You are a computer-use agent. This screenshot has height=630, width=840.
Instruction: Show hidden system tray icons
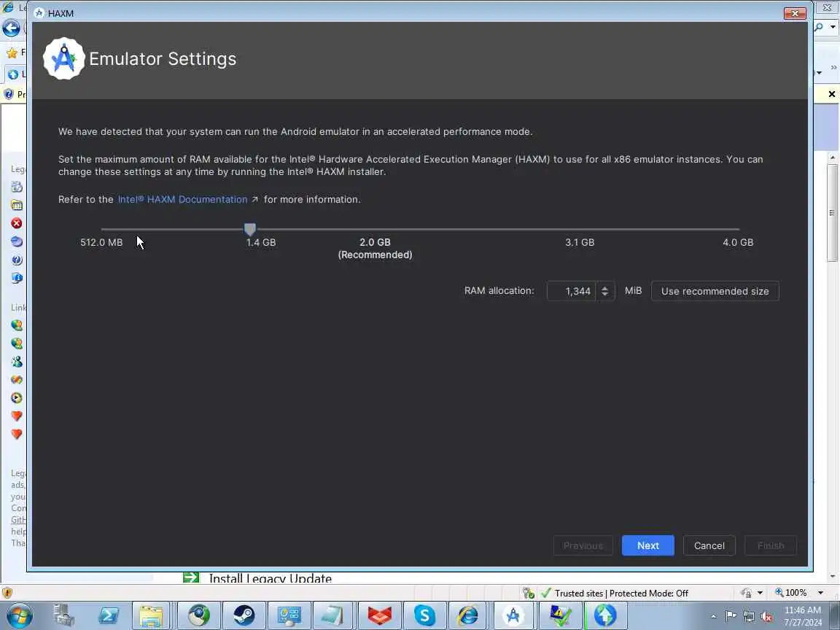pos(713,616)
